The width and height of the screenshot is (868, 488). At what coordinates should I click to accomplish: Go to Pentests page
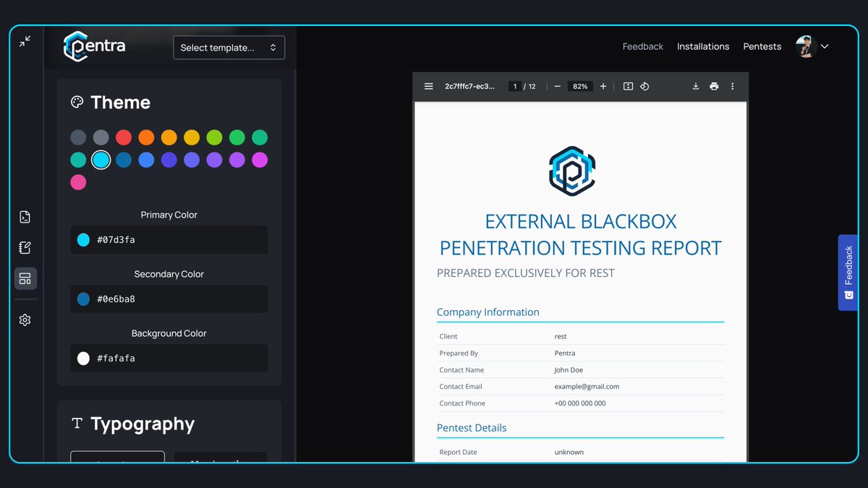click(x=762, y=46)
